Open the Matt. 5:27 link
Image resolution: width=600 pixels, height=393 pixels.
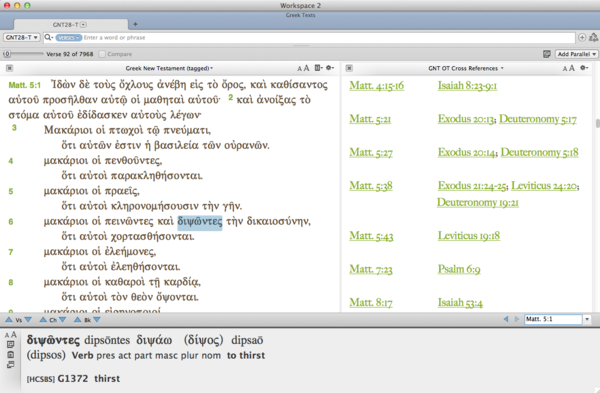(371, 152)
